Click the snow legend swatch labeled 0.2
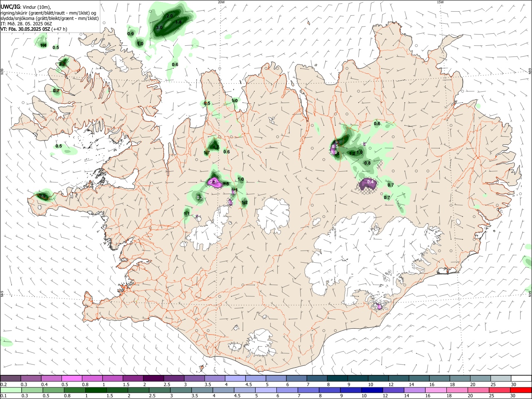Image resolution: width=532 pixels, height=399 pixels. [10, 379]
